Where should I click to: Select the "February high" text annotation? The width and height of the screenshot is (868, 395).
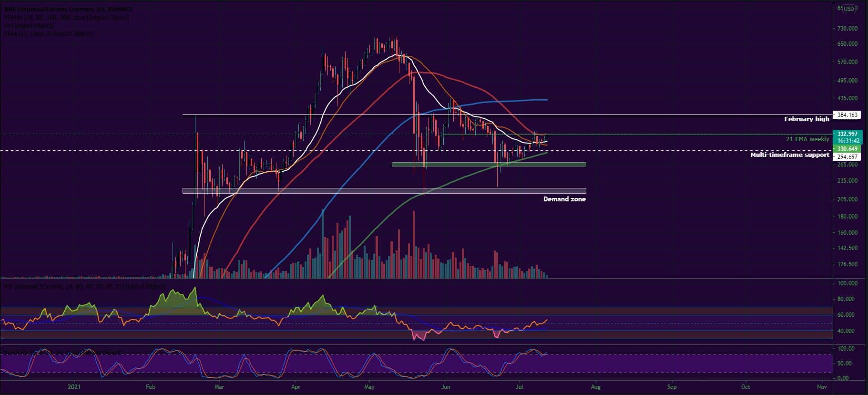point(807,119)
